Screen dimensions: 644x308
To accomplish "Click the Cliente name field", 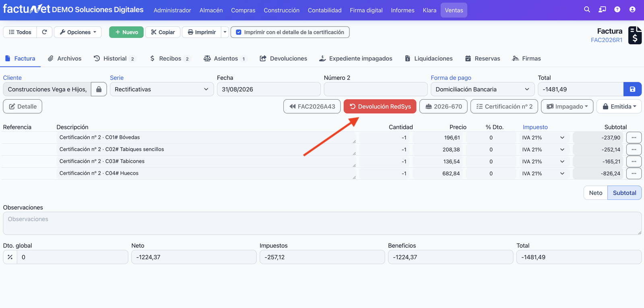I will pos(47,89).
